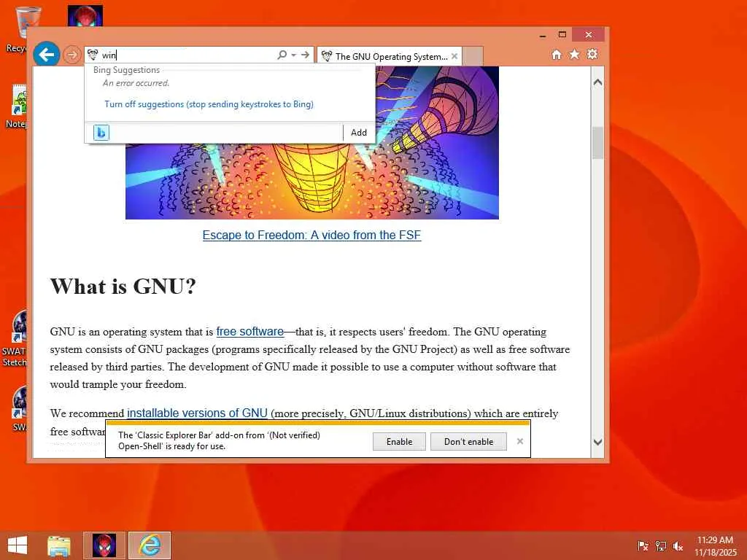
Task: Click the What is GNU? heading
Action: coord(123,287)
